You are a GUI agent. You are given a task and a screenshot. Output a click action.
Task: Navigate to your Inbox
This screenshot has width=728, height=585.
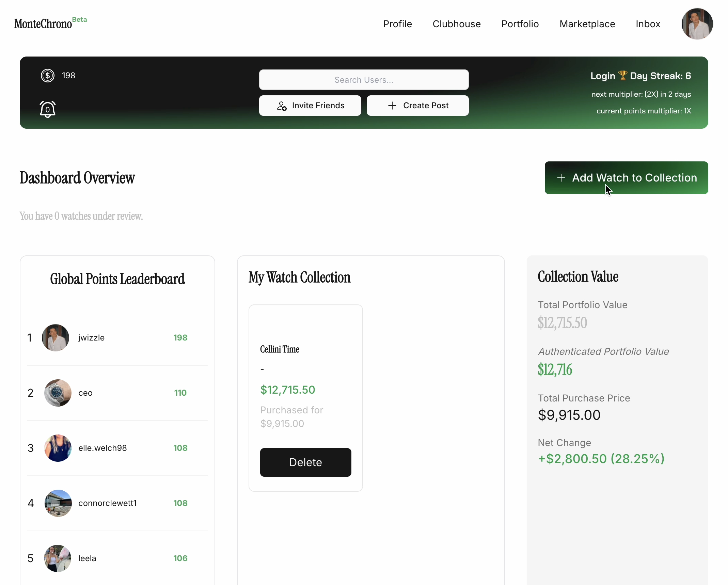(x=648, y=24)
